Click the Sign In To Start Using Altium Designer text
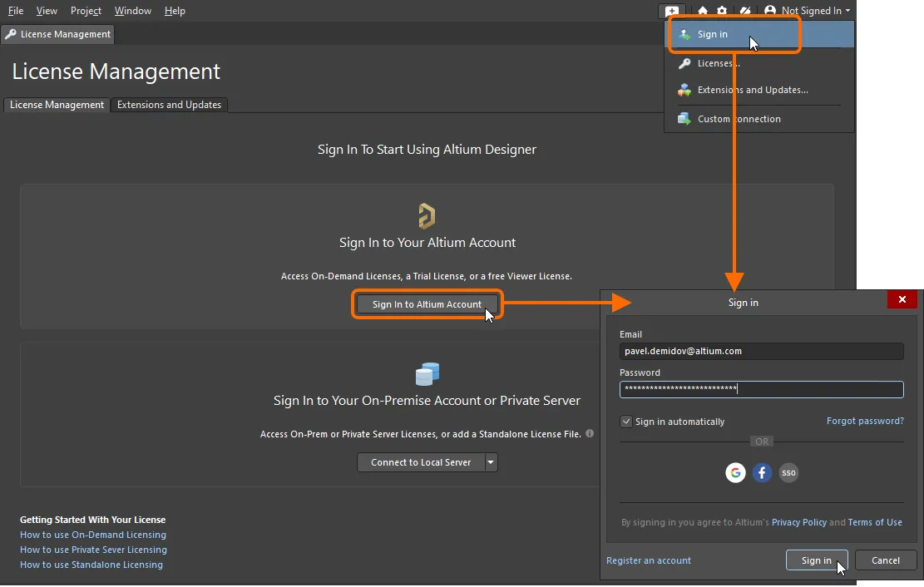Image resolution: width=924 pixels, height=587 pixels. [427, 150]
